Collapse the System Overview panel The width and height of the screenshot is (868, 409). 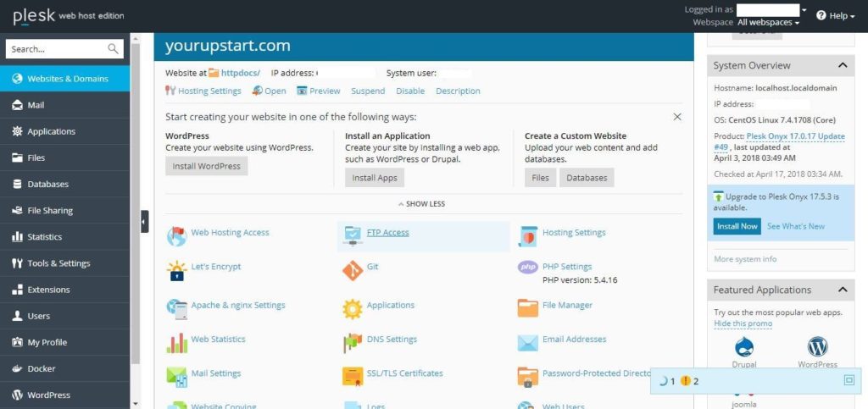[843, 65]
